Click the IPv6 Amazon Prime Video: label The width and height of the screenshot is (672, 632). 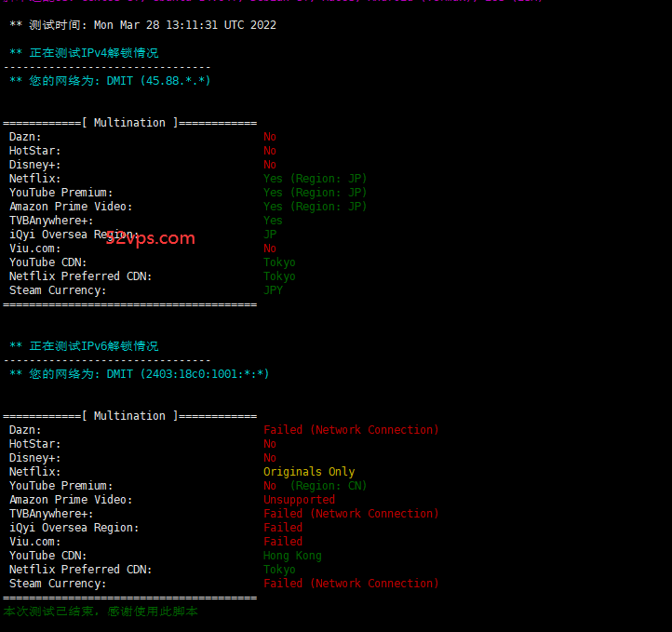point(71,500)
